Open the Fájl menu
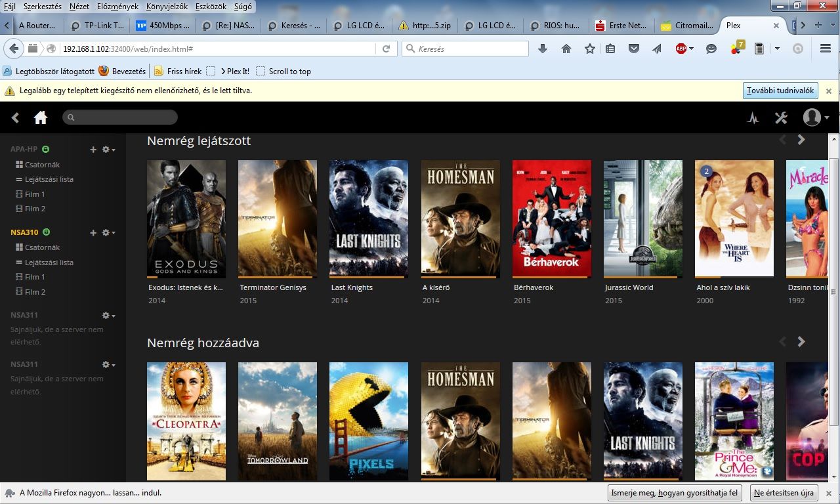Viewport: 840px width, 504px height. [x=10, y=6]
